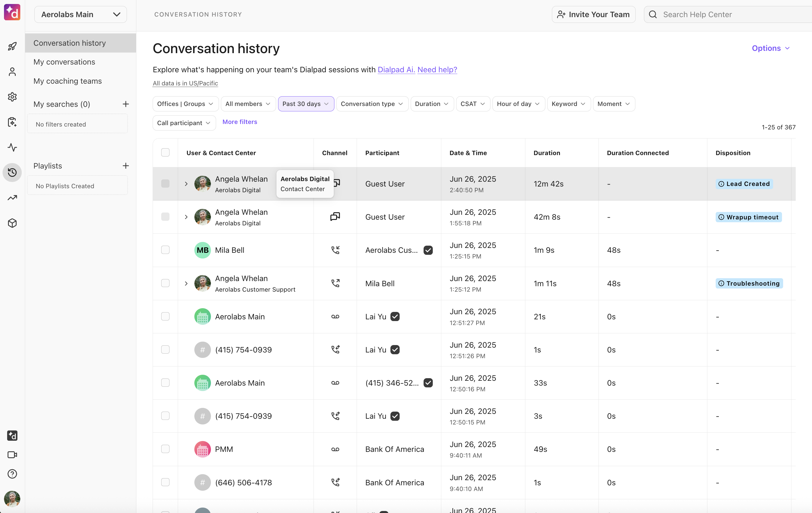Viewport: 812px width, 513px height.
Task: Open the help question mark icon
Action: coord(12,474)
